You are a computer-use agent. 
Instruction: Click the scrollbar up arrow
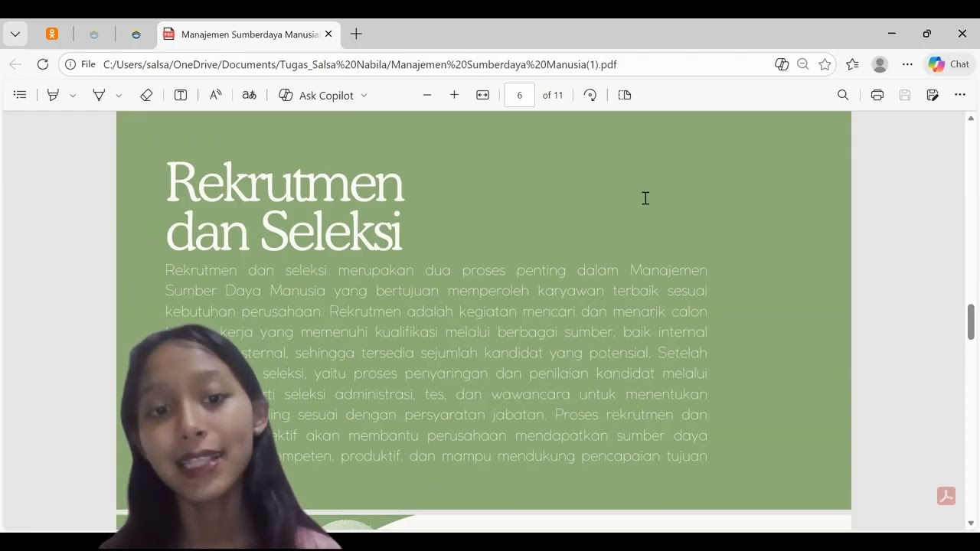tap(971, 118)
